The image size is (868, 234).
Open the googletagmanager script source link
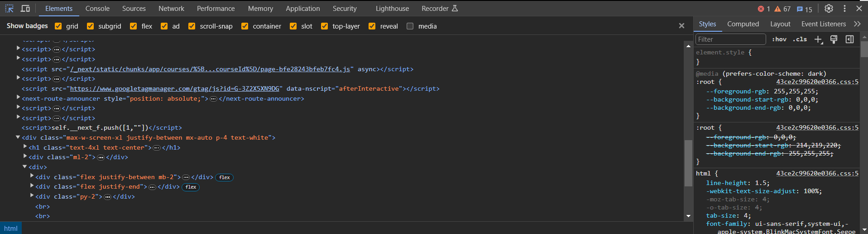click(x=174, y=88)
